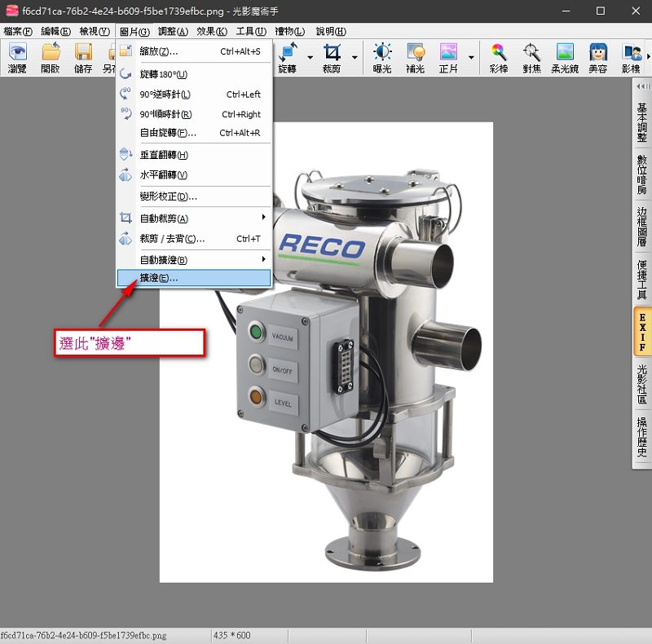Select the 對焦 (Focus) toolbar icon
The height and width of the screenshot is (644, 652).
click(531, 57)
